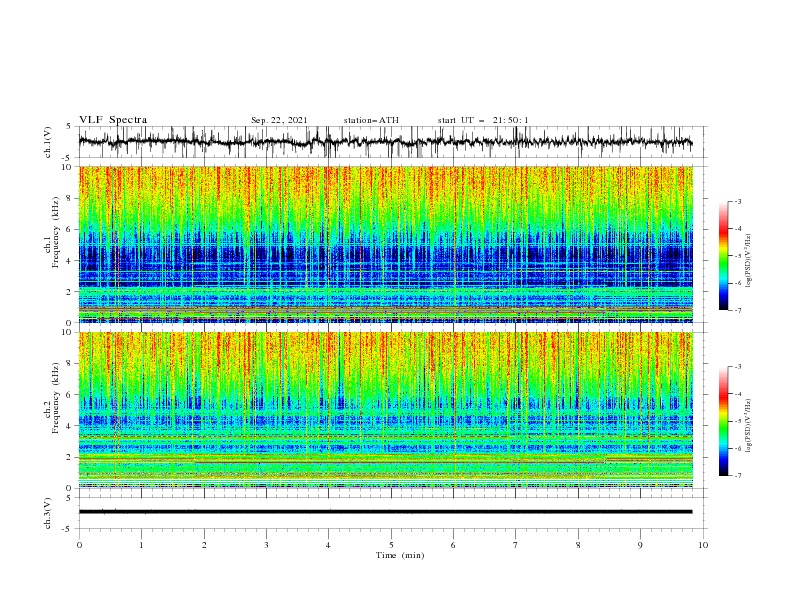Click the 'Time (min)' axis label
Viewport: 792px width, 612px height.
tap(400, 555)
